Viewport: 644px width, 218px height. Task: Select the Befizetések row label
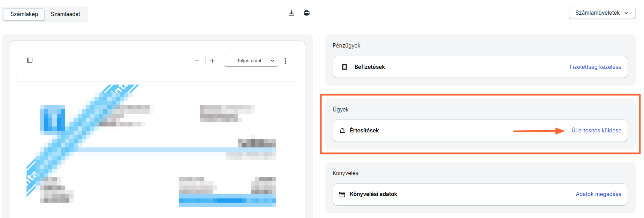(x=370, y=67)
